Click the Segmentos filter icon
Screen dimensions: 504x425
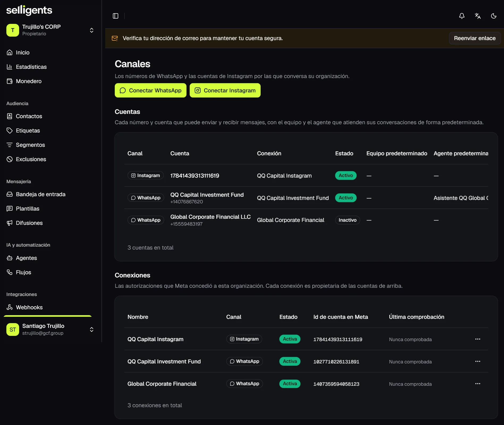point(10,145)
